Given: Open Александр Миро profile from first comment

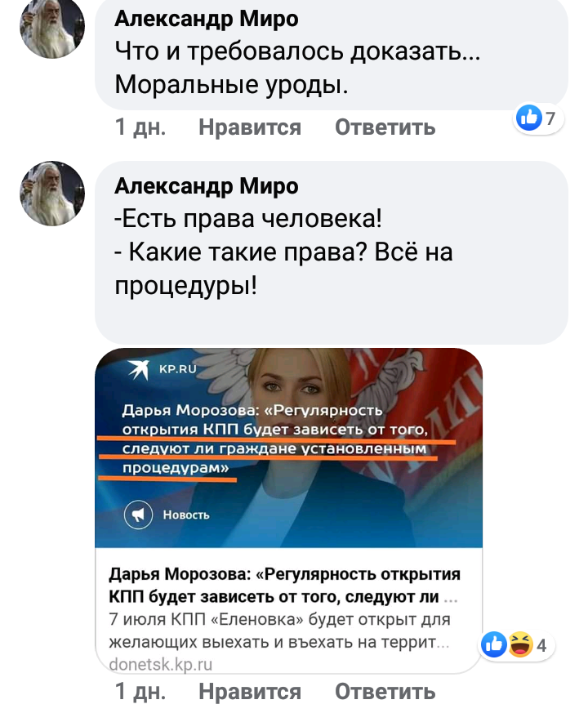Looking at the screenshot, I should coord(207,19).
